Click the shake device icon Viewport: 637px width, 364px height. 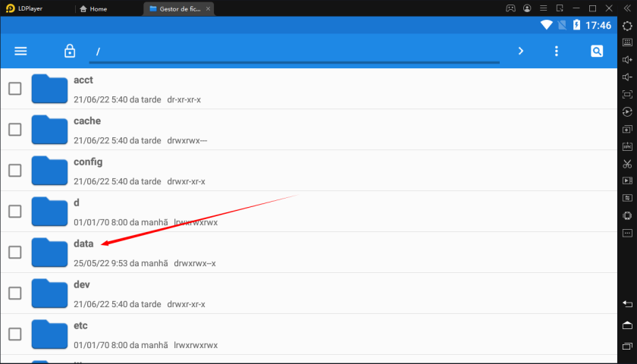[627, 215]
